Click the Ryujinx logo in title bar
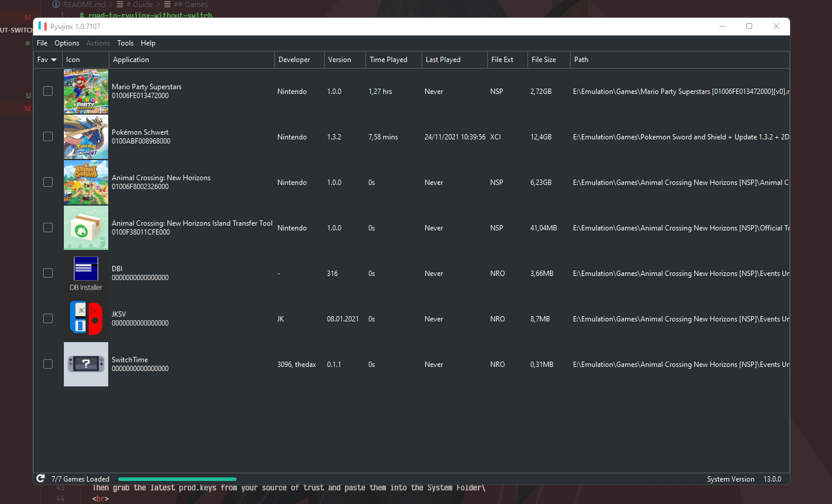Screen dimensions: 832x504 click(x=43, y=26)
